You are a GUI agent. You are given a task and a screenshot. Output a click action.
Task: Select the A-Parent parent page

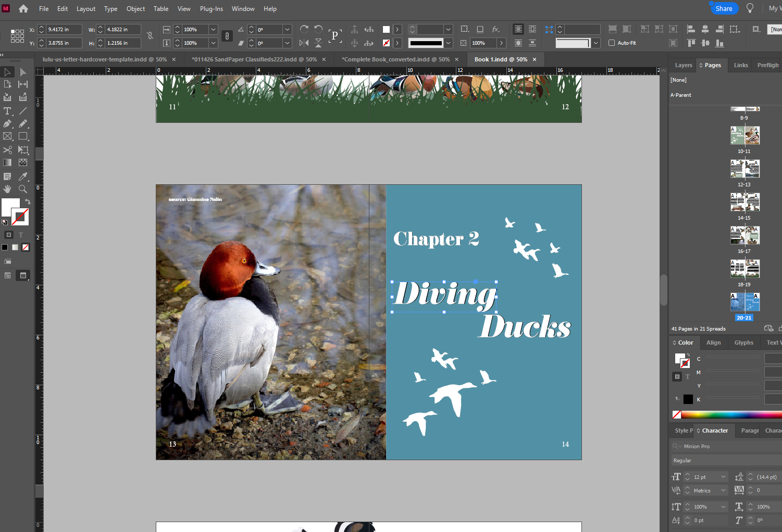click(681, 95)
